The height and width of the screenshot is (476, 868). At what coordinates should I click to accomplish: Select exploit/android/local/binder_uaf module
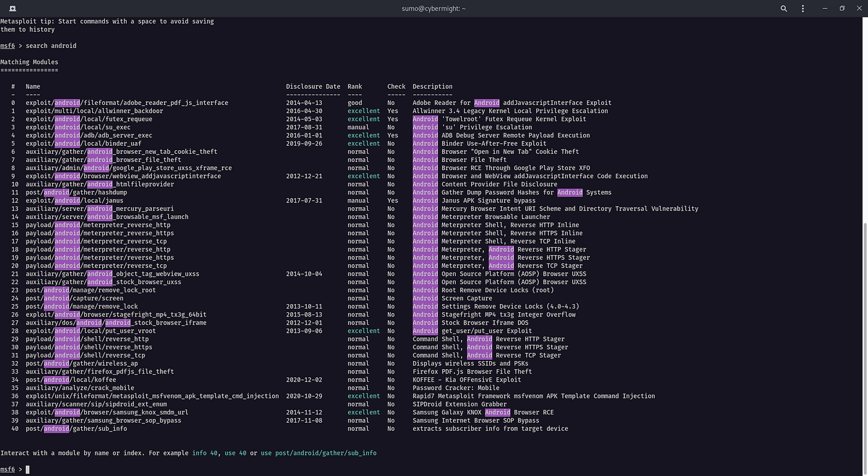84,143
